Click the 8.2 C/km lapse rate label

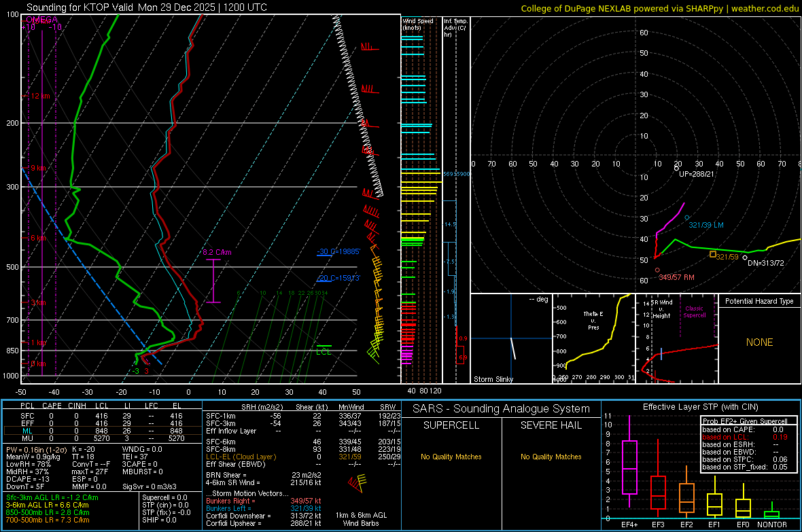tap(217, 252)
